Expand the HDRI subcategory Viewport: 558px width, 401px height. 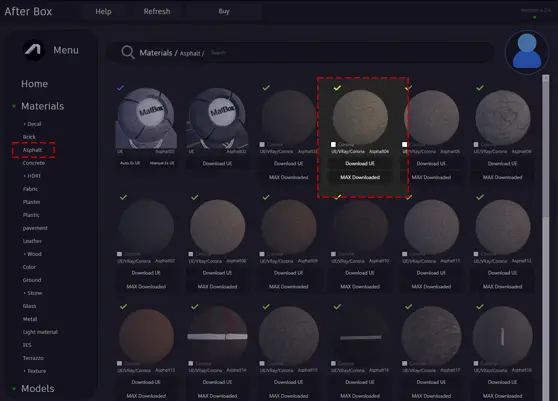(32, 176)
